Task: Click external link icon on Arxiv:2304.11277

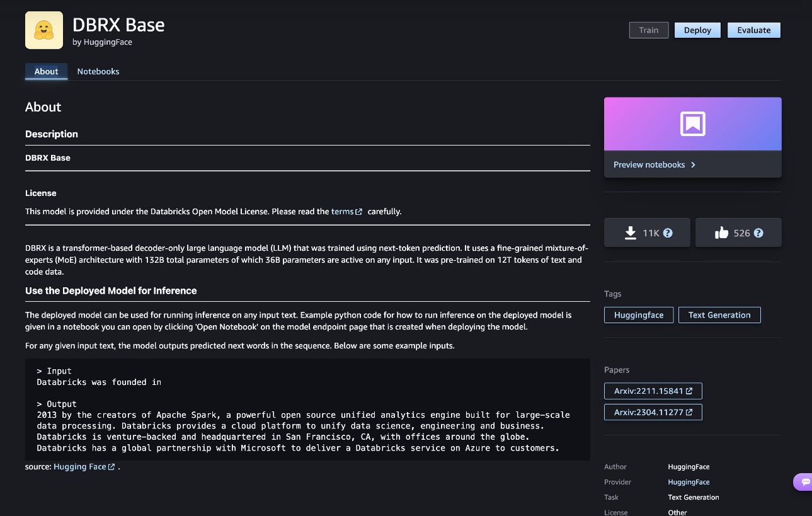Action: pyautogui.click(x=689, y=413)
